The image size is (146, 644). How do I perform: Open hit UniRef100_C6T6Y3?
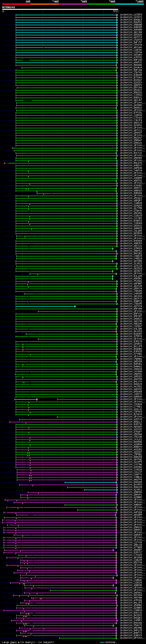coord(131,17)
